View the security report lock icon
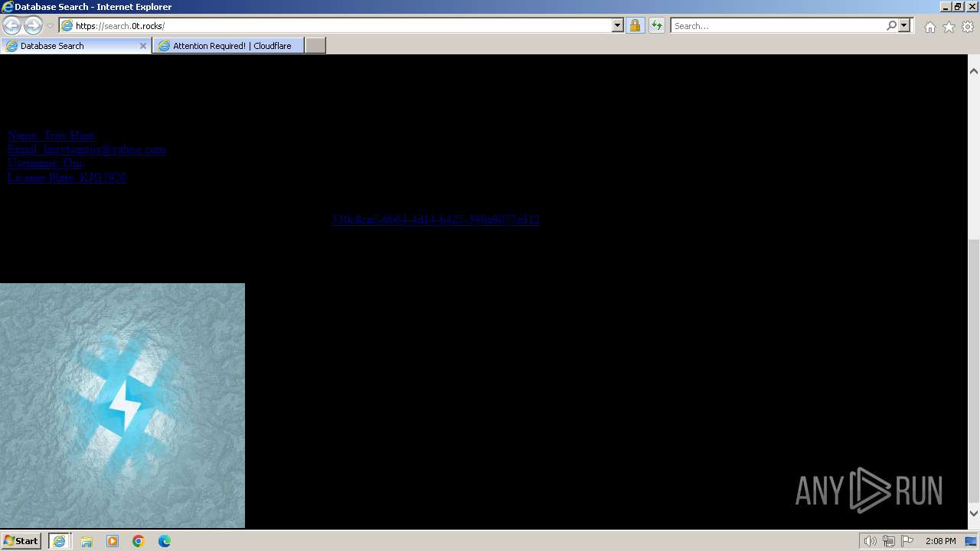The height and width of the screenshot is (551, 980). tap(635, 25)
